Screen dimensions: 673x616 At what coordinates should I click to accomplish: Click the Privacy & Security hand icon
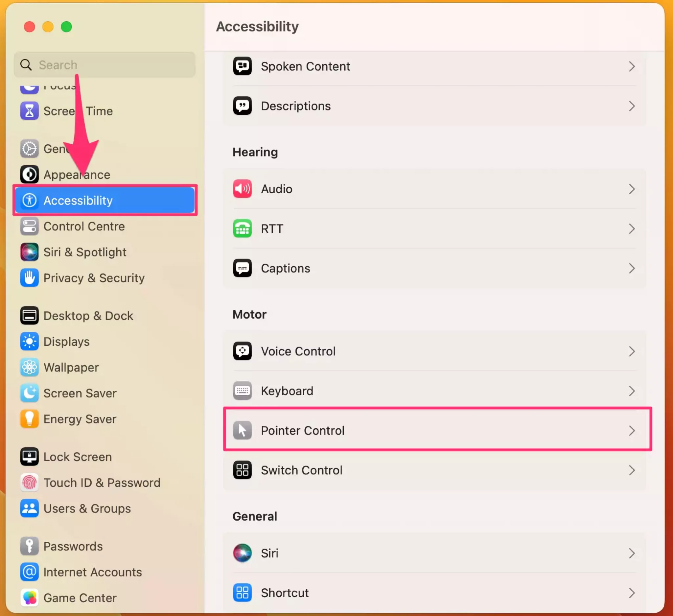(x=29, y=278)
